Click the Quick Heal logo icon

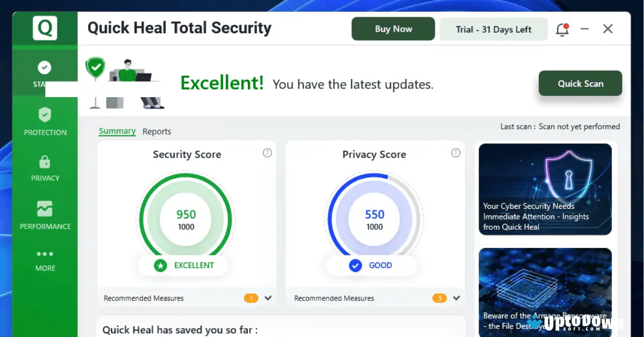point(45,28)
